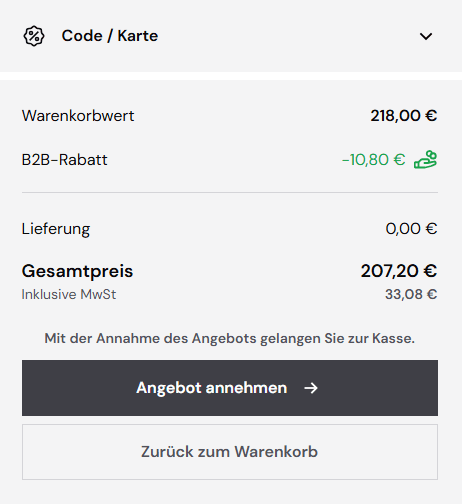Image resolution: width=462 pixels, height=504 pixels.
Task: Click the Angebot annehmen button
Action: 230,388
